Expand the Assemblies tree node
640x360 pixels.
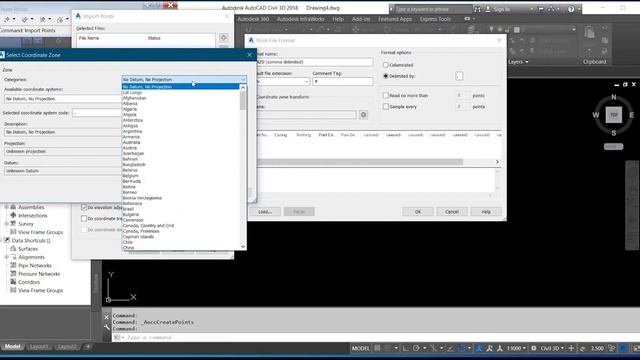pyautogui.click(x=7, y=207)
